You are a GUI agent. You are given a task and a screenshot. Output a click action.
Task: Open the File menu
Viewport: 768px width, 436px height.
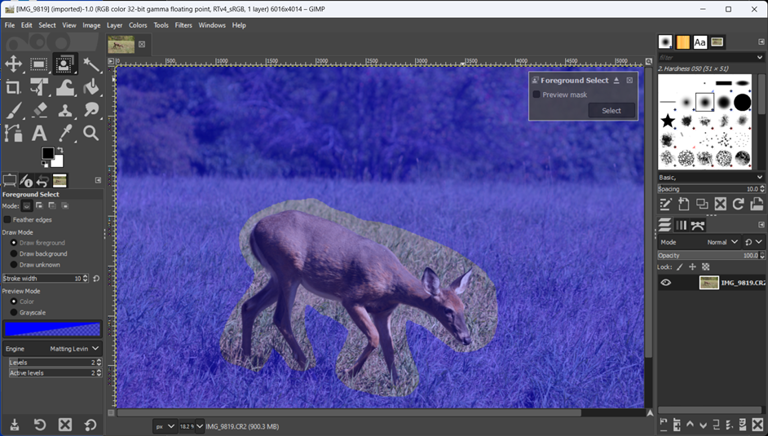(10, 25)
